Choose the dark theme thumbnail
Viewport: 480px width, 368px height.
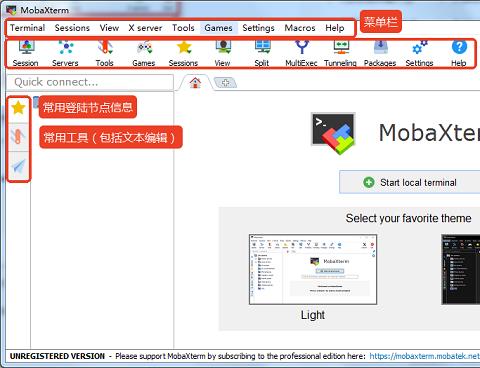click(x=461, y=269)
